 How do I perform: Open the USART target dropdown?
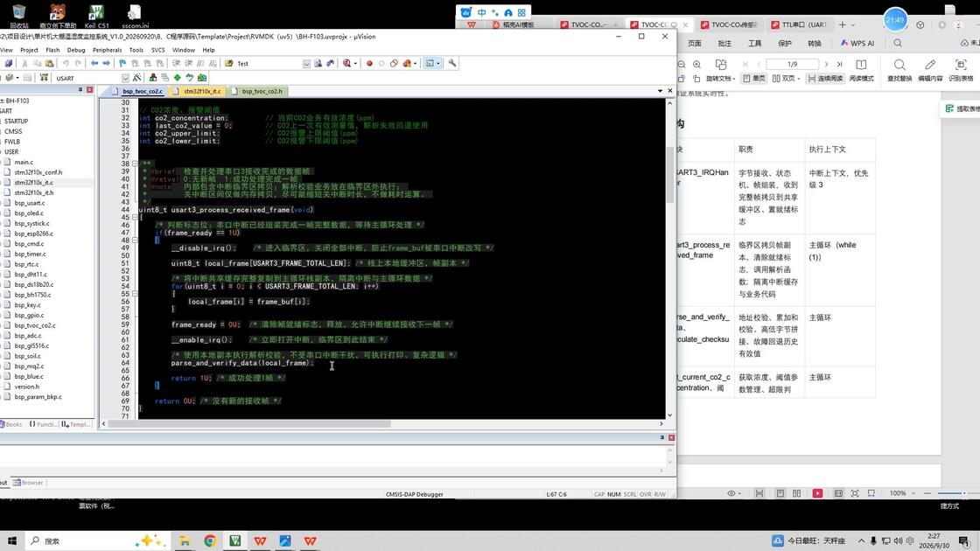pos(125,78)
